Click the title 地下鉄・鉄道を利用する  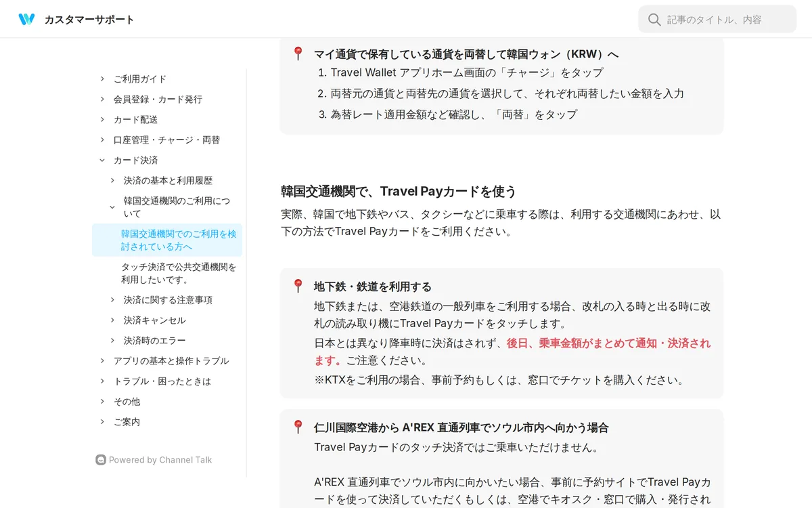(373, 287)
